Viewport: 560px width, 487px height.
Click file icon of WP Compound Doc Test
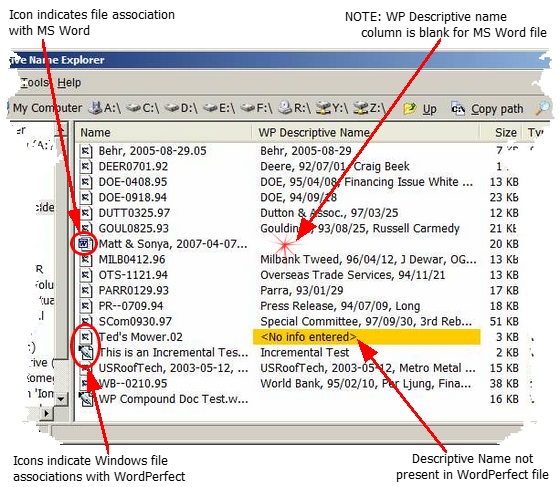pyautogui.click(x=86, y=399)
